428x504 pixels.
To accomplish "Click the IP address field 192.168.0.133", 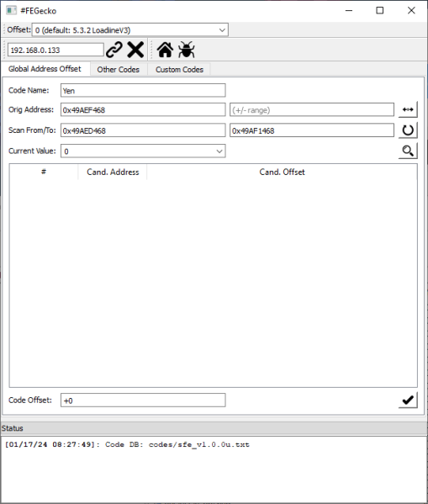I will [x=55, y=50].
